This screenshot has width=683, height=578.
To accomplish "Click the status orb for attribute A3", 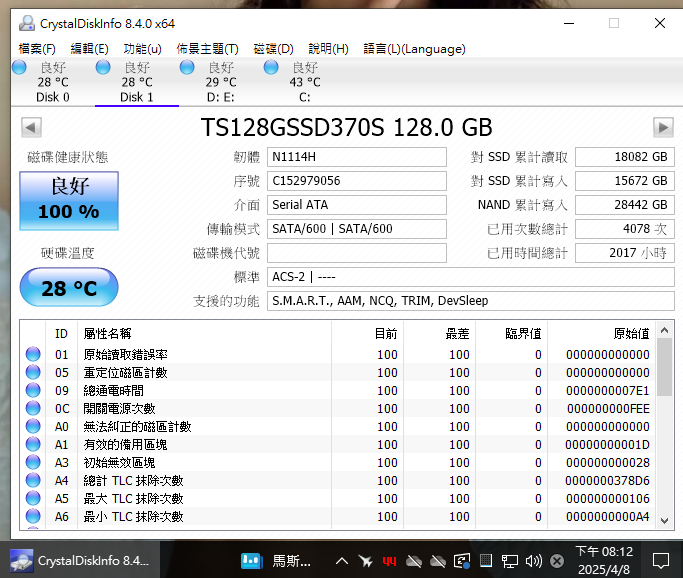I will [33, 462].
